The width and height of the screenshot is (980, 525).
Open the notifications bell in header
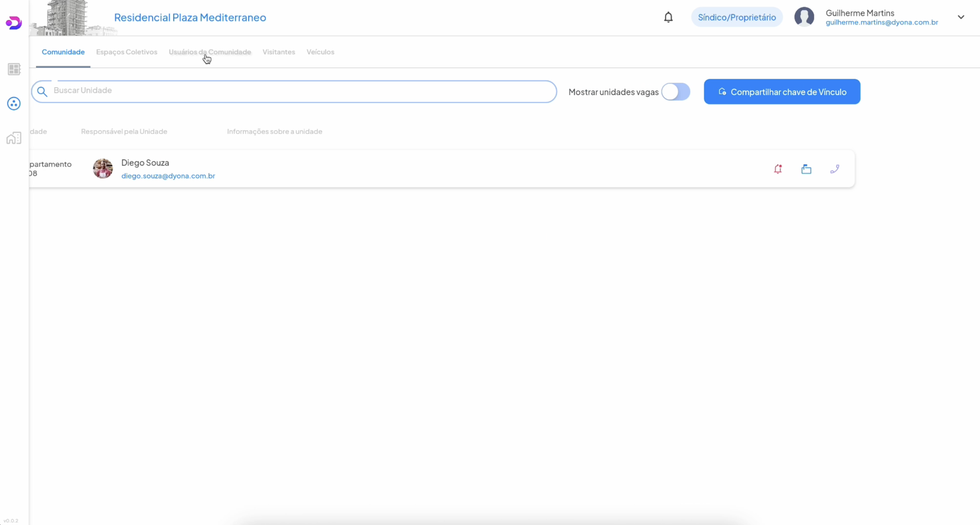coord(668,18)
